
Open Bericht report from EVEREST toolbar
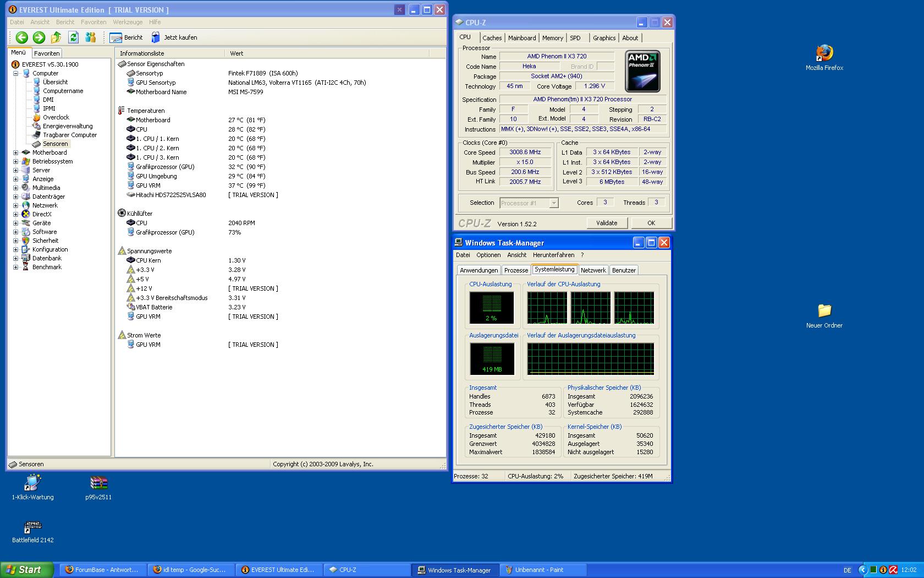pos(126,37)
